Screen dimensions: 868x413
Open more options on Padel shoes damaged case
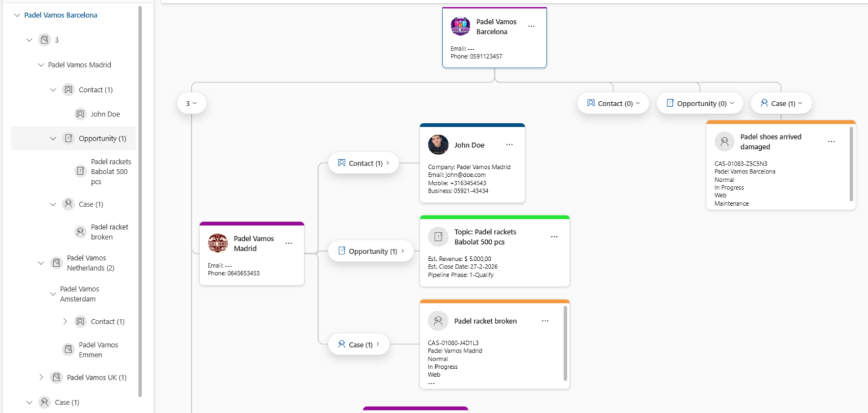831,142
